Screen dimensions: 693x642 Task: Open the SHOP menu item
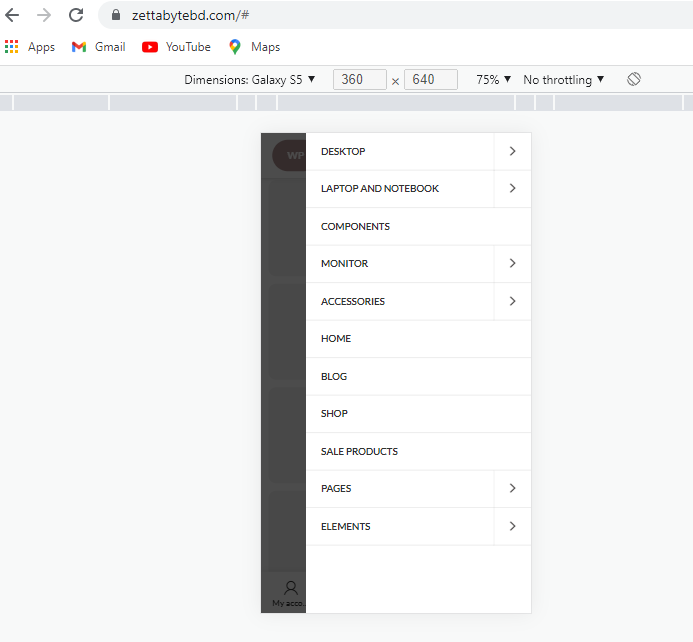[x=419, y=414]
